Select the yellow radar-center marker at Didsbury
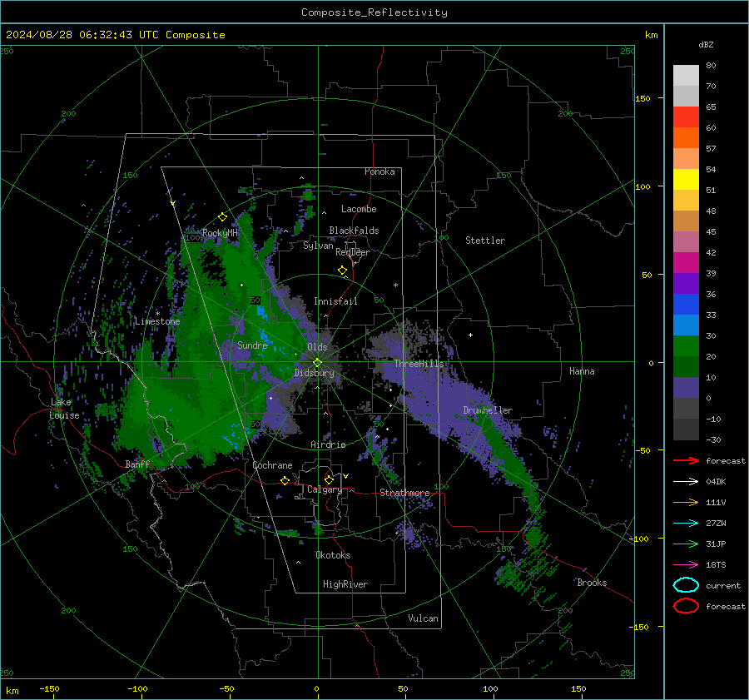 317,363
